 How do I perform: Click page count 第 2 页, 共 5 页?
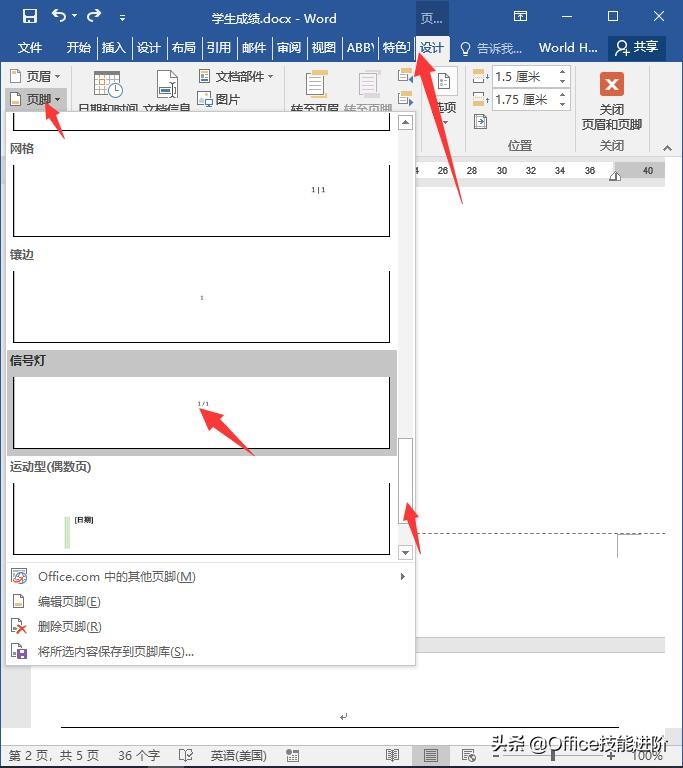(x=54, y=755)
